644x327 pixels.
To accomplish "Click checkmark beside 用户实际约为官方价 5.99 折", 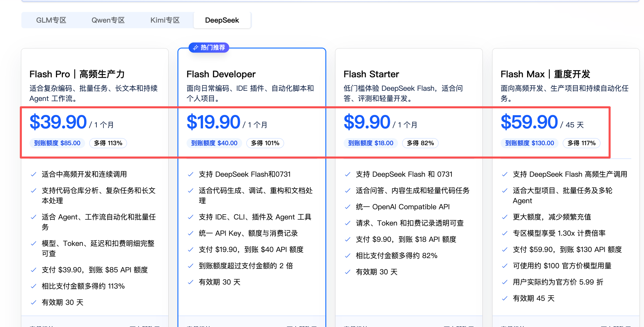I will coord(504,282).
